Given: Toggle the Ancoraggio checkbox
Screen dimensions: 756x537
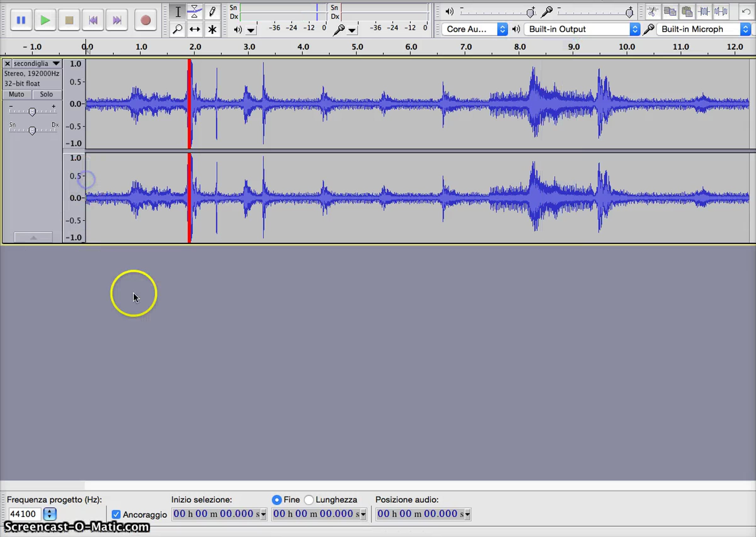Looking at the screenshot, I should coord(116,515).
